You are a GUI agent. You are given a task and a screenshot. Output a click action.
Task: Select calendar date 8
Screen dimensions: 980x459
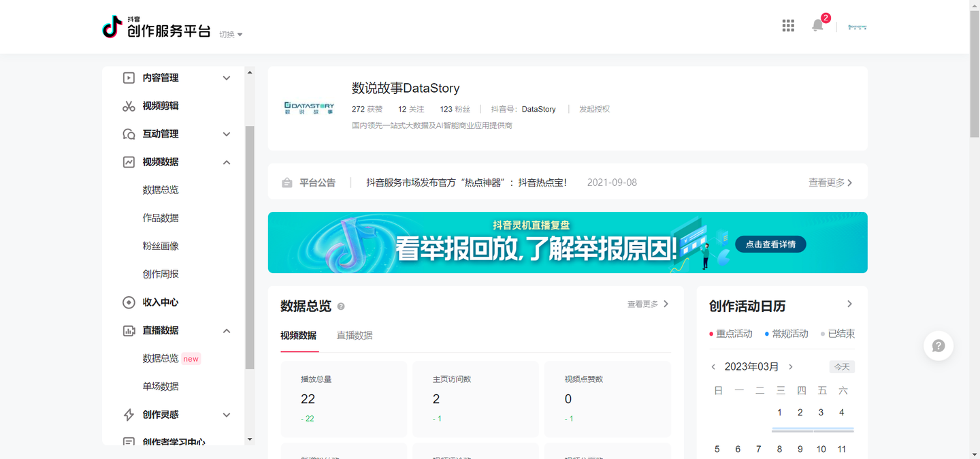click(x=779, y=449)
